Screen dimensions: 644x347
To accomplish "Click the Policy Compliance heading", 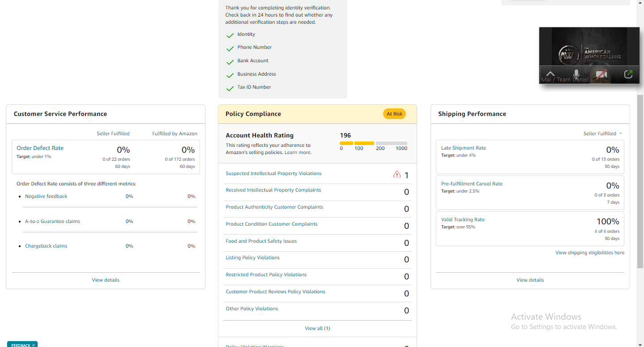I will [x=253, y=114].
